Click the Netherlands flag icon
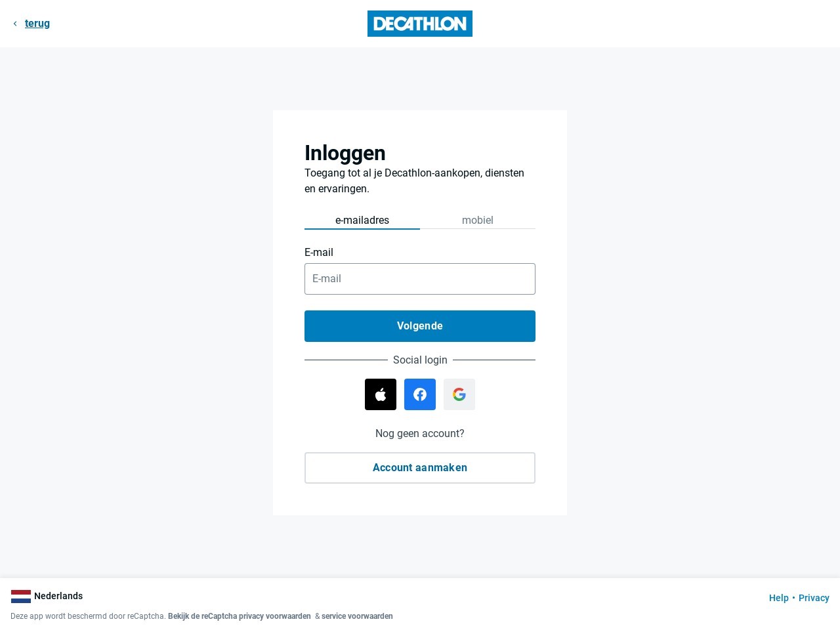The image size is (840, 630). [21, 597]
